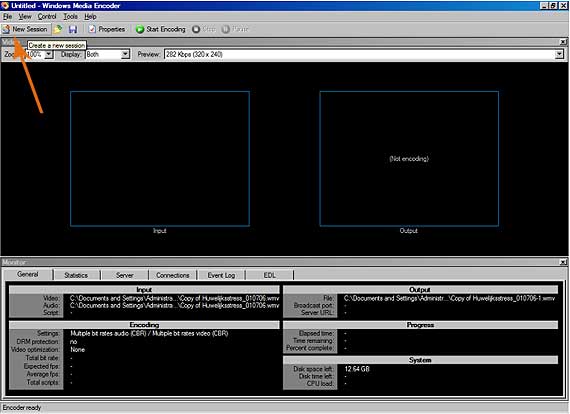The image size is (570, 414).
Task: Click the 'Elapsed time' label
Action: click(x=316, y=333)
